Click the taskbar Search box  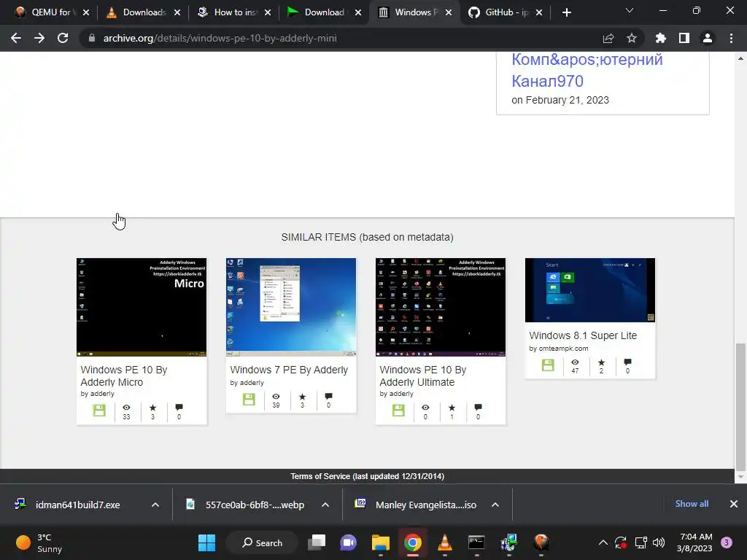(x=262, y=542)
